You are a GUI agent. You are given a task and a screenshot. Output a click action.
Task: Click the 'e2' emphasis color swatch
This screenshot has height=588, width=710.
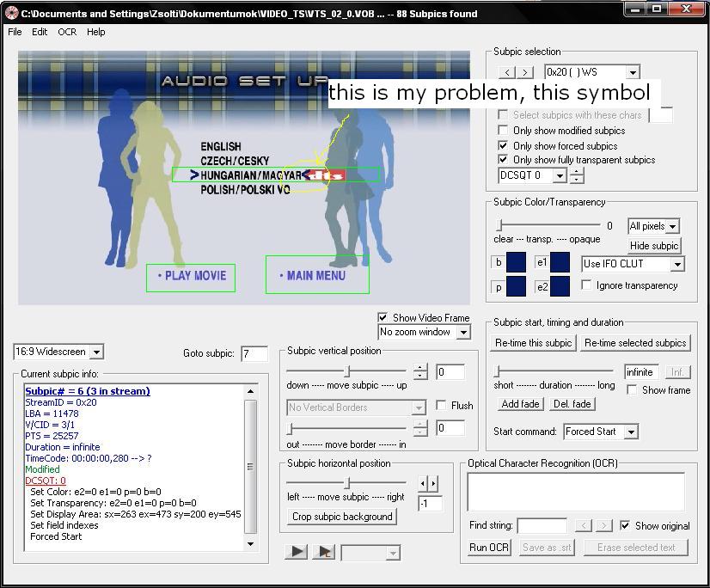click(560, 286)
